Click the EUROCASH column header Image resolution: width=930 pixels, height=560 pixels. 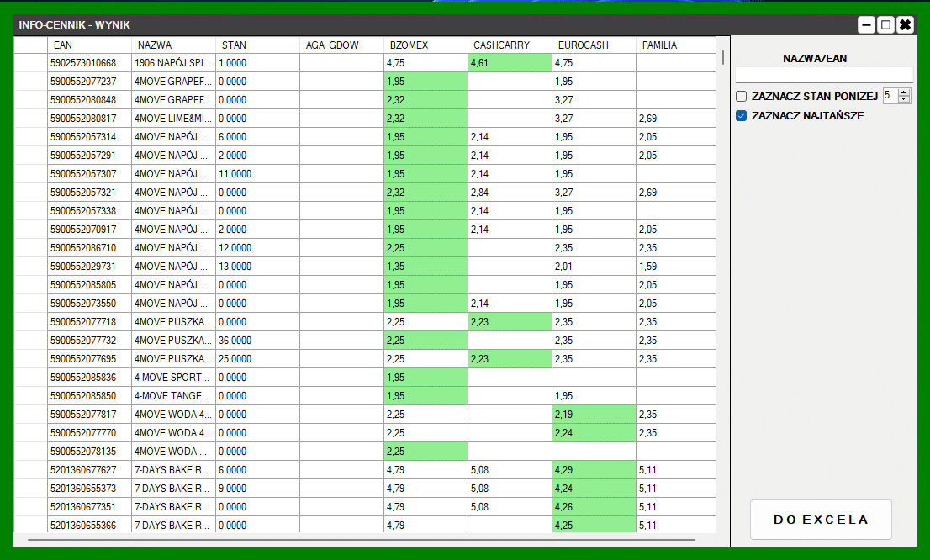tap(594, 45)
